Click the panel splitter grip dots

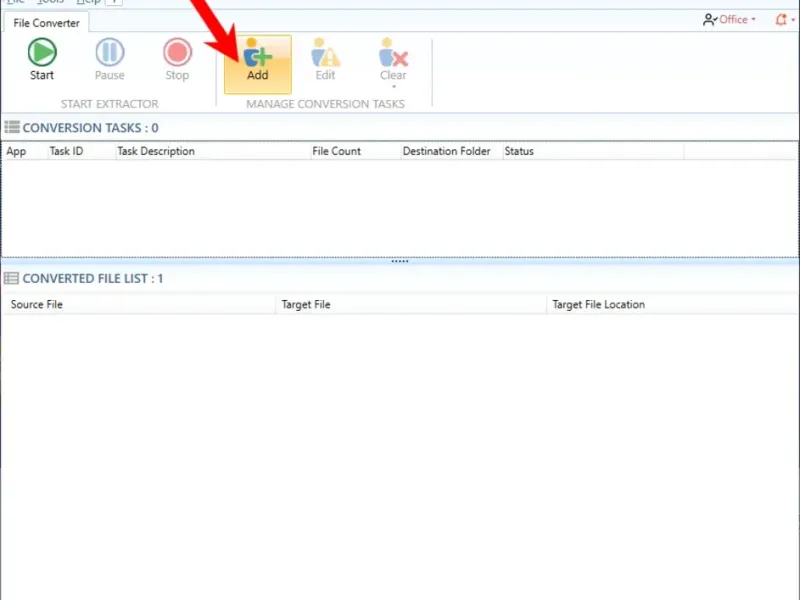tap(399, 261)
